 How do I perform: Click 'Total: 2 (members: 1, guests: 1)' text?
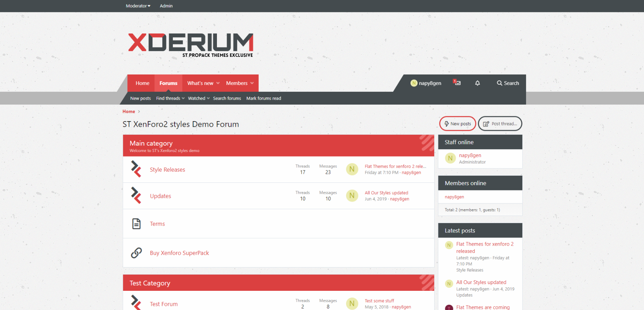point(472,210)
